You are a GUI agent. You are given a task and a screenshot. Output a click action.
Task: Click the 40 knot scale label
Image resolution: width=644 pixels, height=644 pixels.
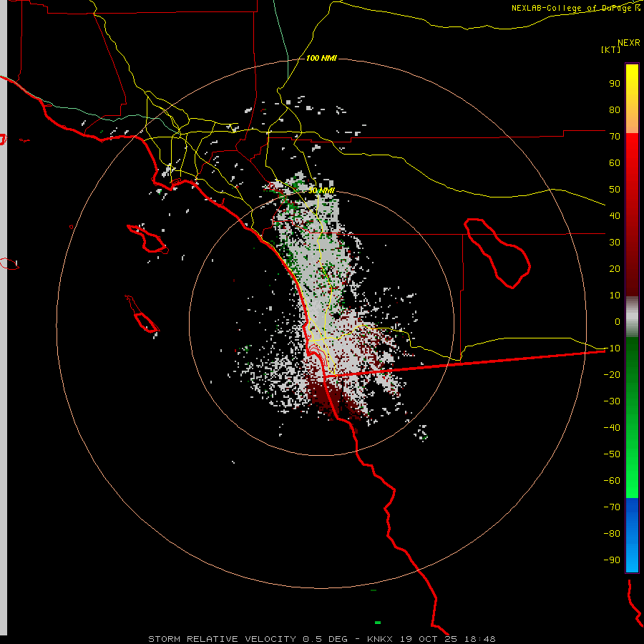pos(615,215)
